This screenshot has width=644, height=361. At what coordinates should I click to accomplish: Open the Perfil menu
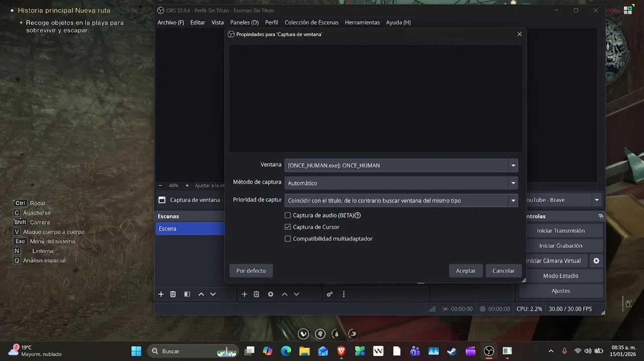click(272, 23)
